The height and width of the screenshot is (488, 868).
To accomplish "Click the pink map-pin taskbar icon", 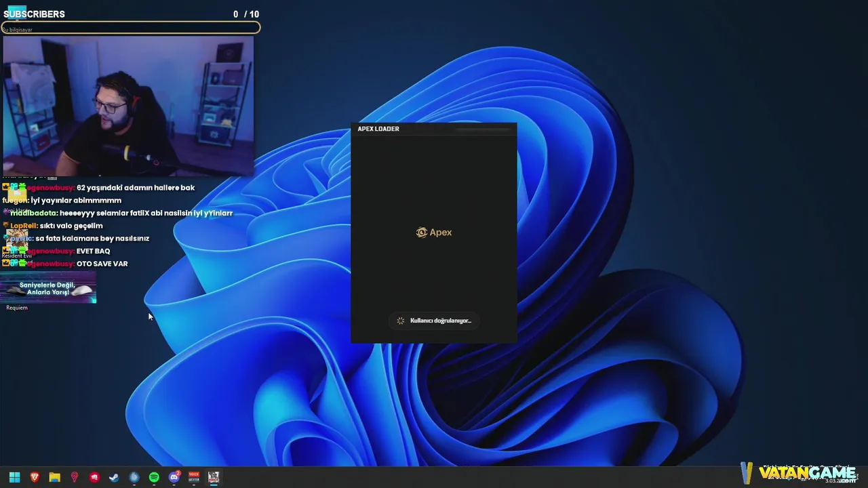I will (x=75, y=477).
